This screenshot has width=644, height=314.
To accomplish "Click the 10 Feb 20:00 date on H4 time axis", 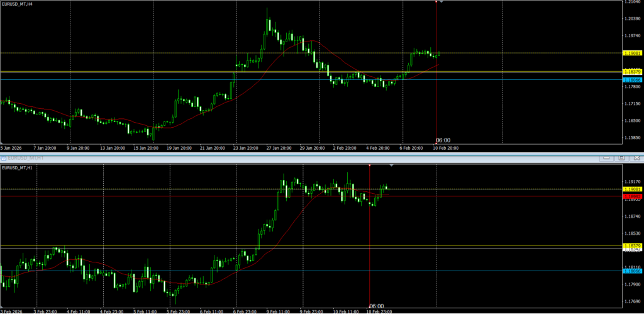I will coord(446,148).
